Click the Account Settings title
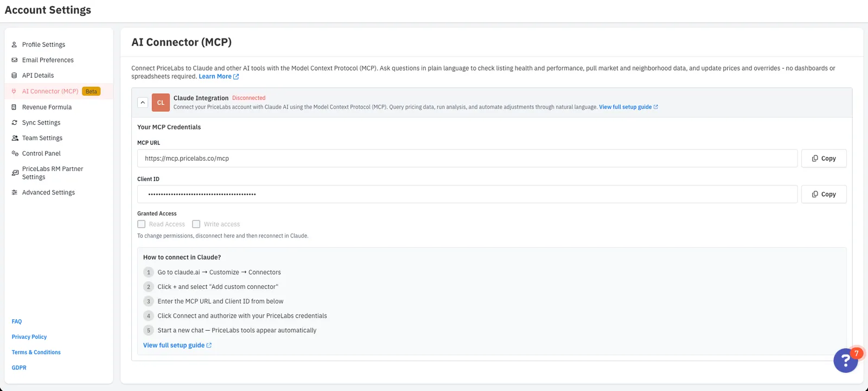Image resolution: width=868 pixels, height=391 pixels. (48, 10)
